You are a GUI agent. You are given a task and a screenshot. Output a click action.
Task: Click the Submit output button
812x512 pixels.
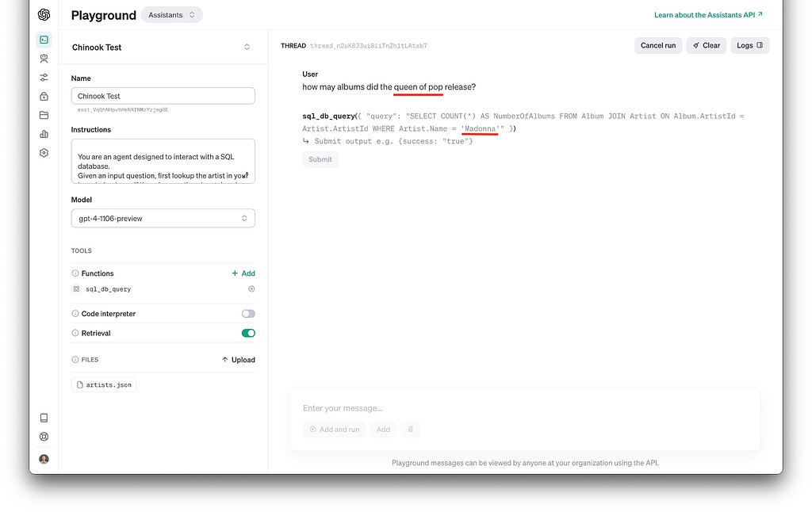(x=320, y=159)
